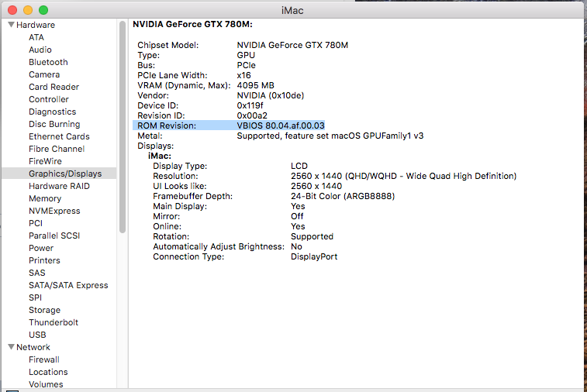Click the Display Type value LCD
This screenshot has height=392, width=587.
pos(299,166)
